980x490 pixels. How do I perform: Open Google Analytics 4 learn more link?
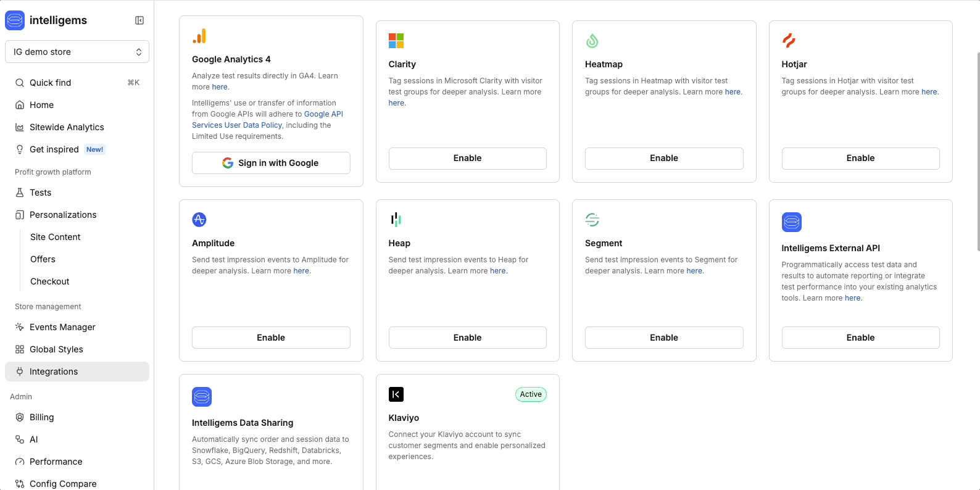point(220,87)
